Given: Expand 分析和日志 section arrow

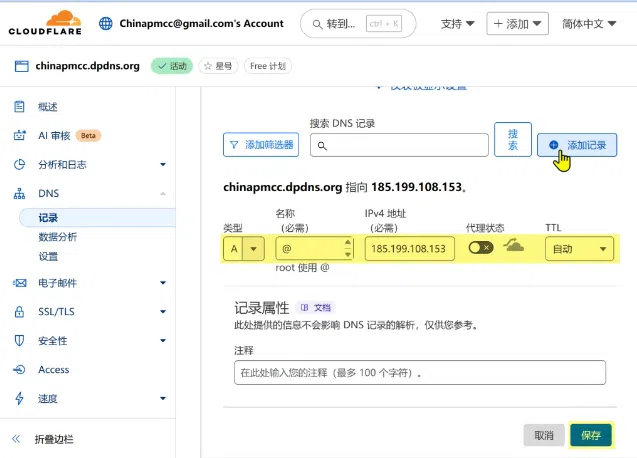Looking at the screenshot, I should point(163,165).
